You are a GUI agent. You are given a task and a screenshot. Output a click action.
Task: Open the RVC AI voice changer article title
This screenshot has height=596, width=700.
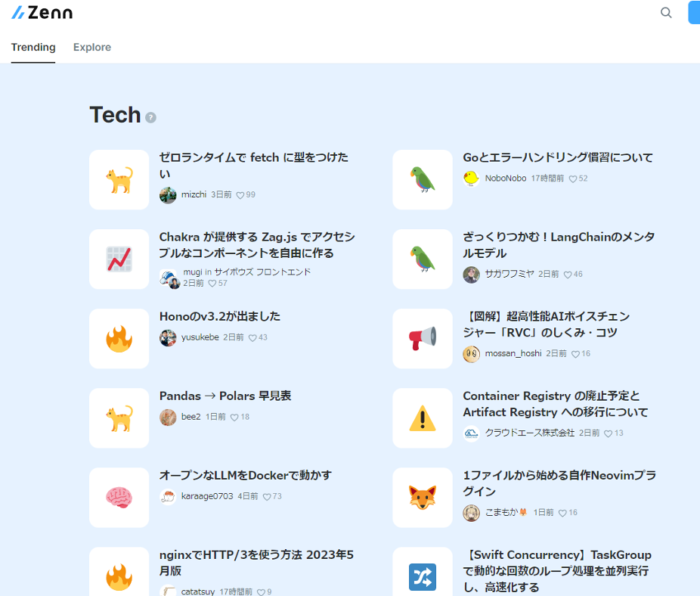(547, 324)
